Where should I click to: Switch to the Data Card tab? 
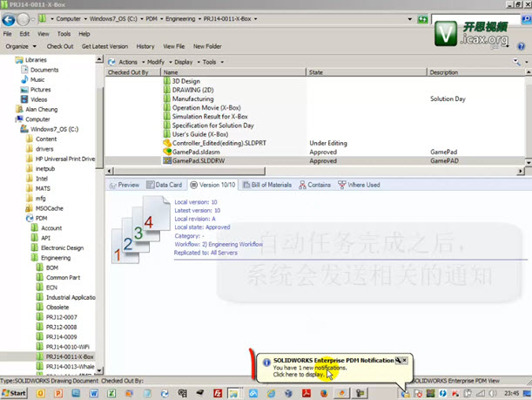coord(165,185)
